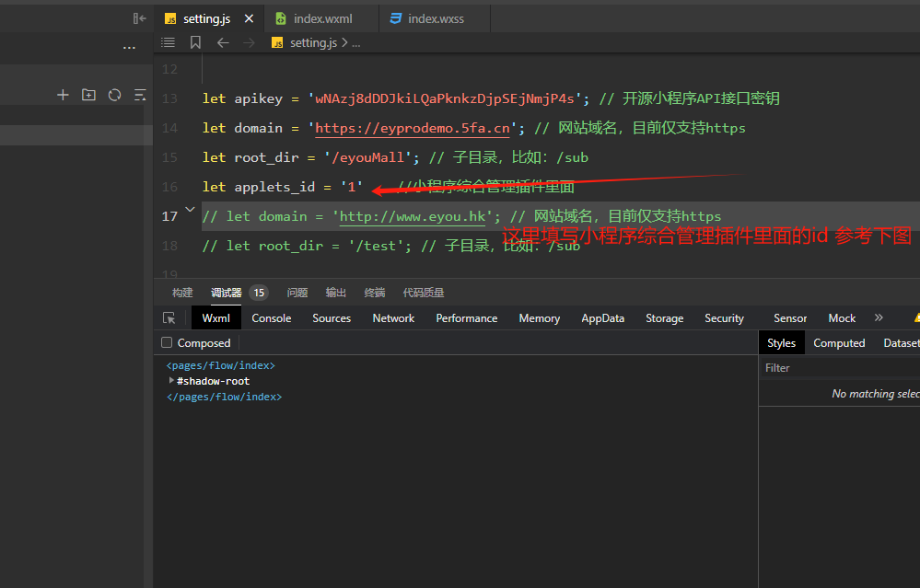Click the apikey string value on line 13

(x=444, y=98)
